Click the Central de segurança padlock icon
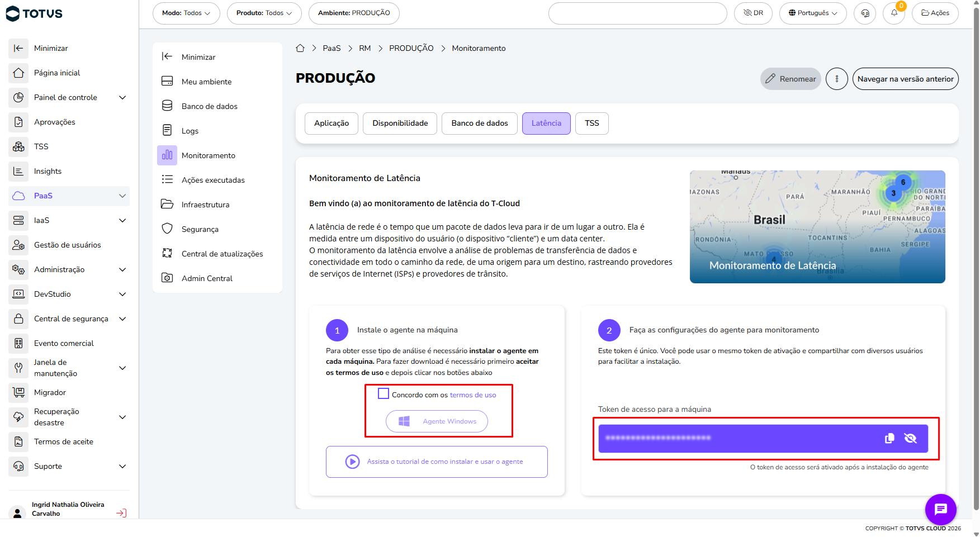 18,319
